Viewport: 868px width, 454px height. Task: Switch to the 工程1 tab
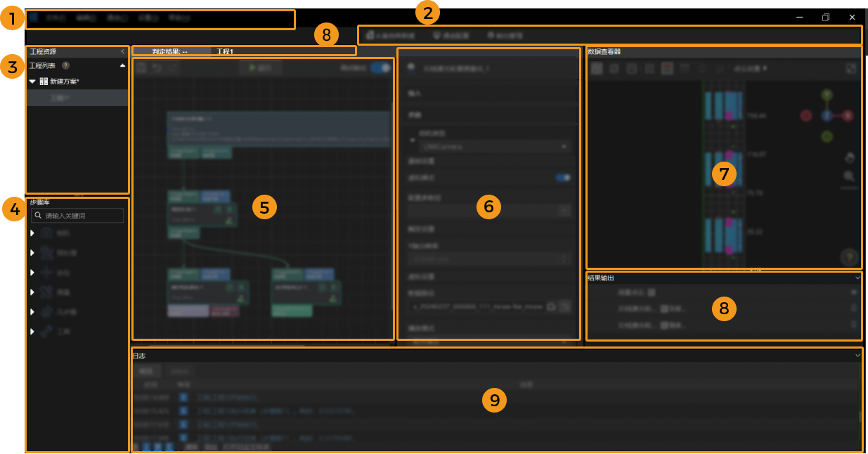224,51
